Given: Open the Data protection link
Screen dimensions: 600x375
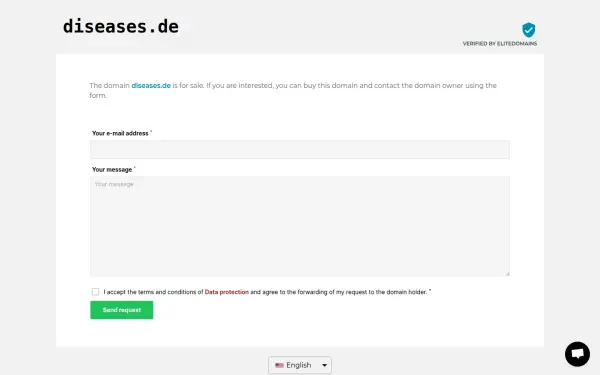Looking at the screenshot, I should [x=227, y=292].
